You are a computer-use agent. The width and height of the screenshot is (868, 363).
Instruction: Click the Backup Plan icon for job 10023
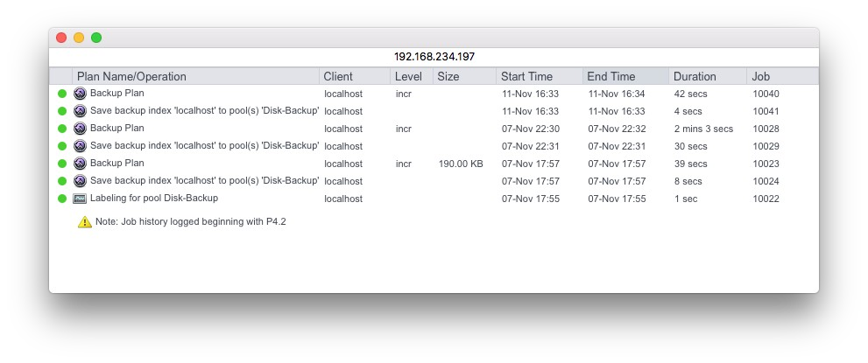[x=80, y=164]
